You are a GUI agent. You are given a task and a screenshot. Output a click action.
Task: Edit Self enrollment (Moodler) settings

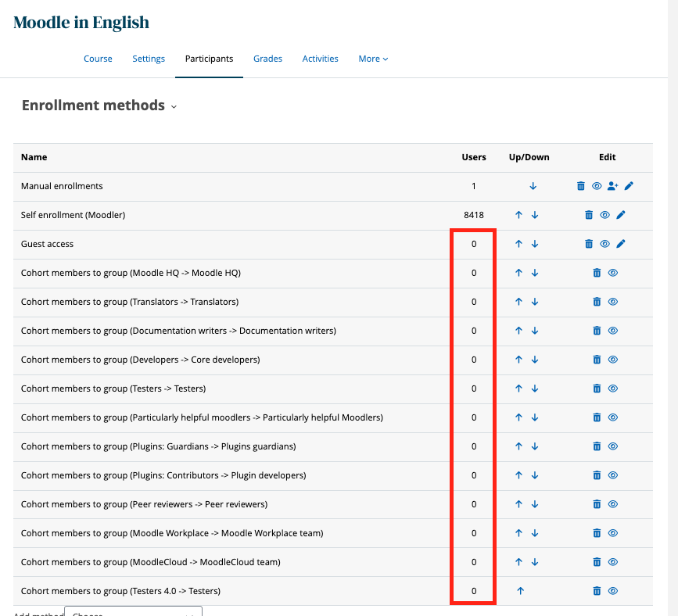[x=621, y=215]
